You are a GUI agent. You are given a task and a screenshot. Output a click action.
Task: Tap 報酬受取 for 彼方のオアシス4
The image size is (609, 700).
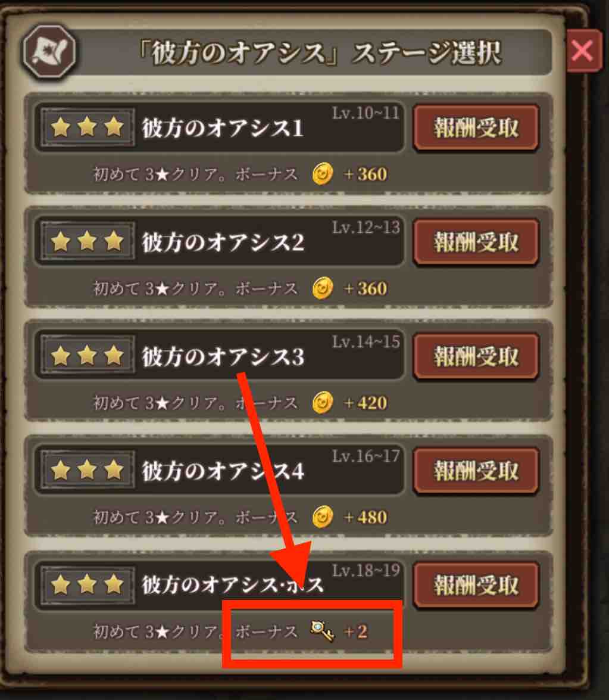pos(476,471)
